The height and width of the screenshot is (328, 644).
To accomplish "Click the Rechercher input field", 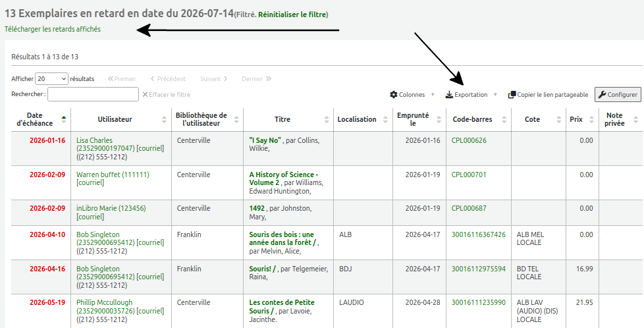I will (x=94, y=94).
